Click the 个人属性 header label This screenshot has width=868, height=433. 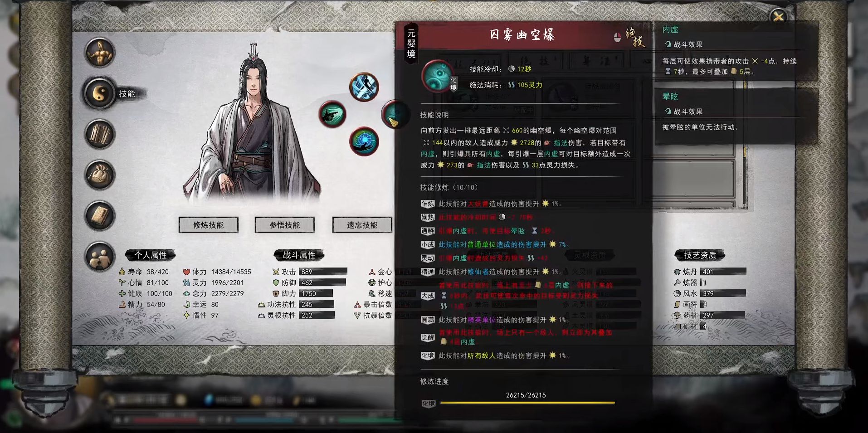pos(150,255)
